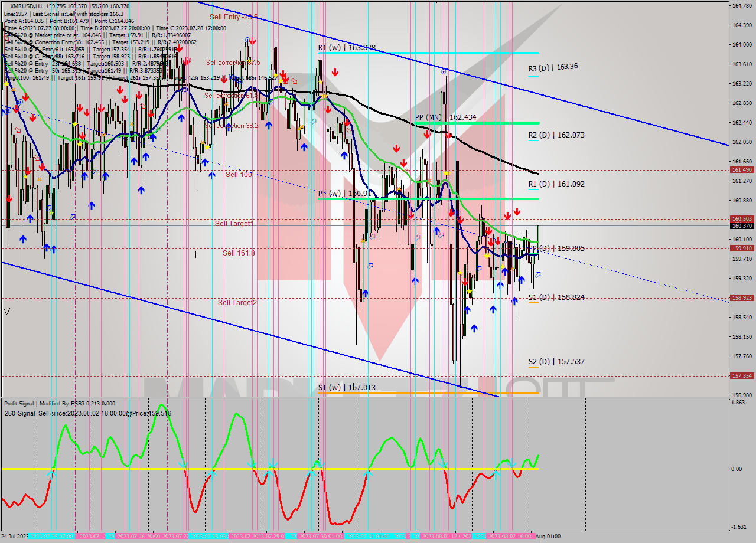This screenshot has width=756, height=543.
Task: Click the red 160.503 price tag
Action: pos(741,219)
